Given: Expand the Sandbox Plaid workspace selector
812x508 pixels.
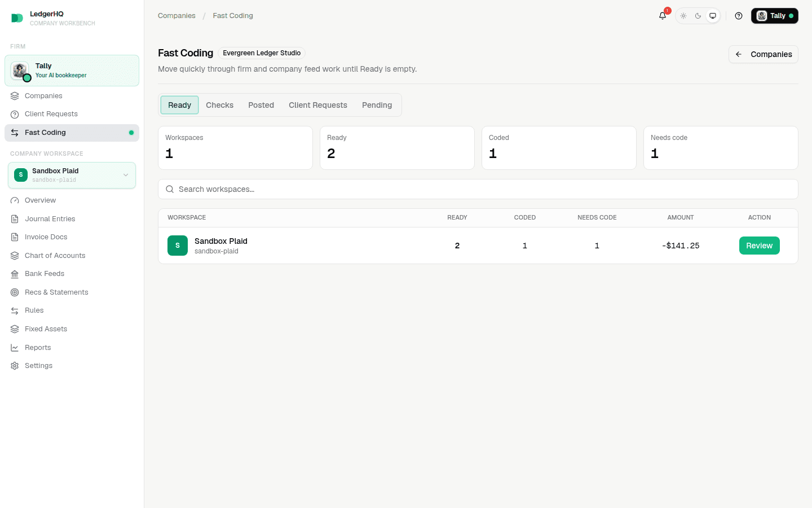Looking at the screenshot, I should pos(72,175).
